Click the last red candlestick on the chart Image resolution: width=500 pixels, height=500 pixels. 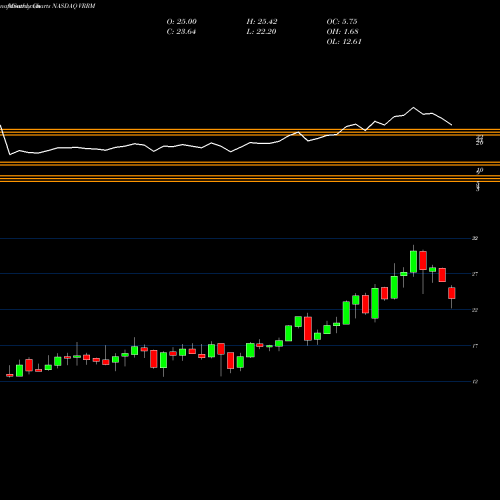pos(452,293)
